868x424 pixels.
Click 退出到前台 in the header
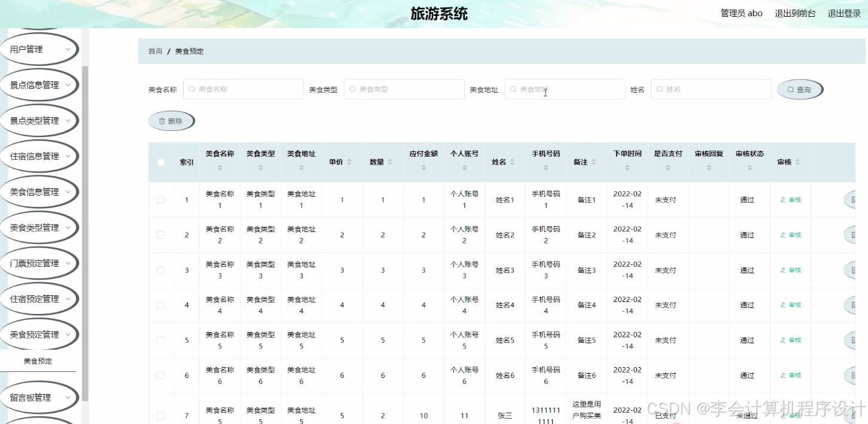coord(795,13)
